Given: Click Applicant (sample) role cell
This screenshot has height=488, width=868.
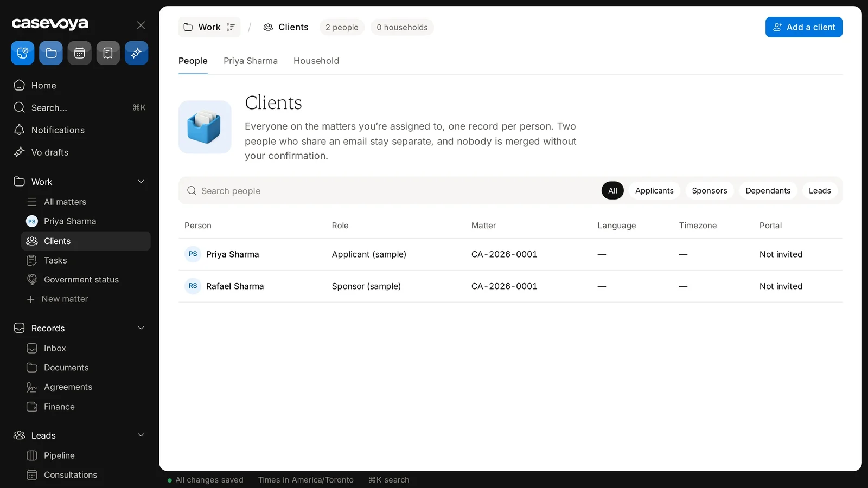Looking at the screenshot, I should point(369,254).
